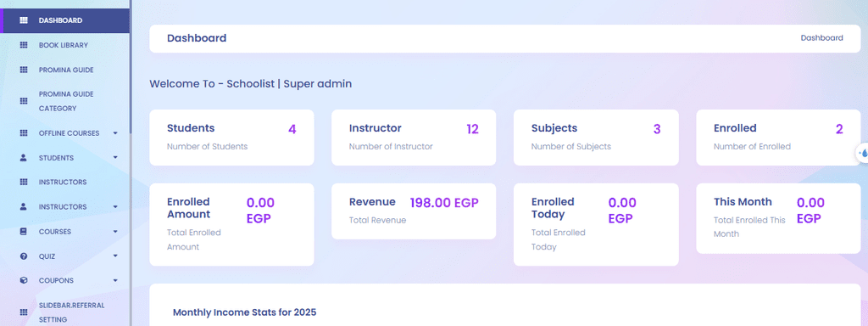Viewport: 868px width, 326px height.
Task: Click the Courses book icon
Action: pyautogui.click(x=23, y=231)
